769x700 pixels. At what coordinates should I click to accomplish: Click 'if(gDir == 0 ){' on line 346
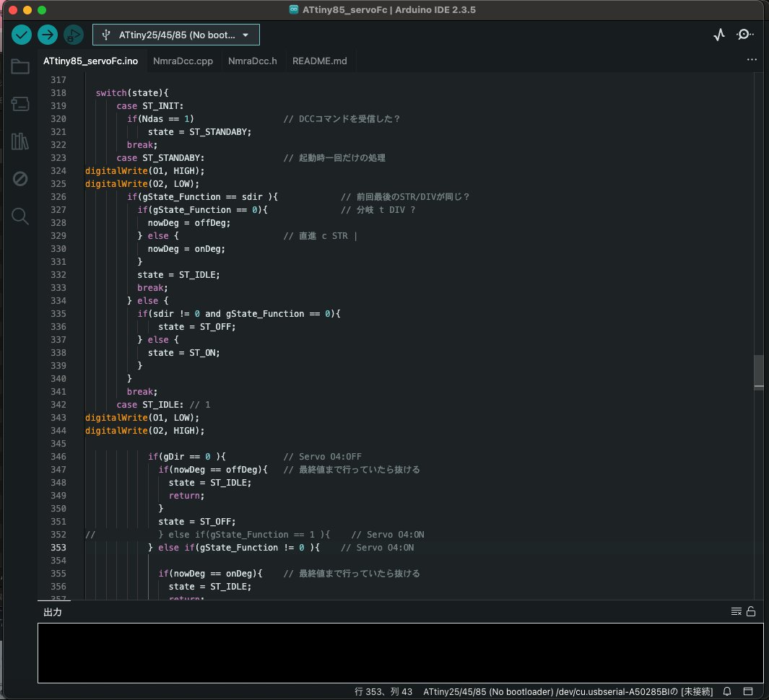coord(187,456)
